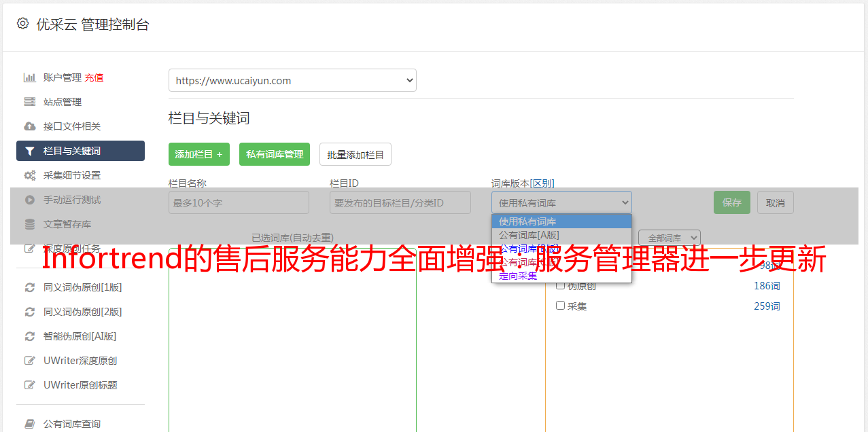Open the 词库版本 dropdown showing 使用私有词库

[x=561, y=202]
